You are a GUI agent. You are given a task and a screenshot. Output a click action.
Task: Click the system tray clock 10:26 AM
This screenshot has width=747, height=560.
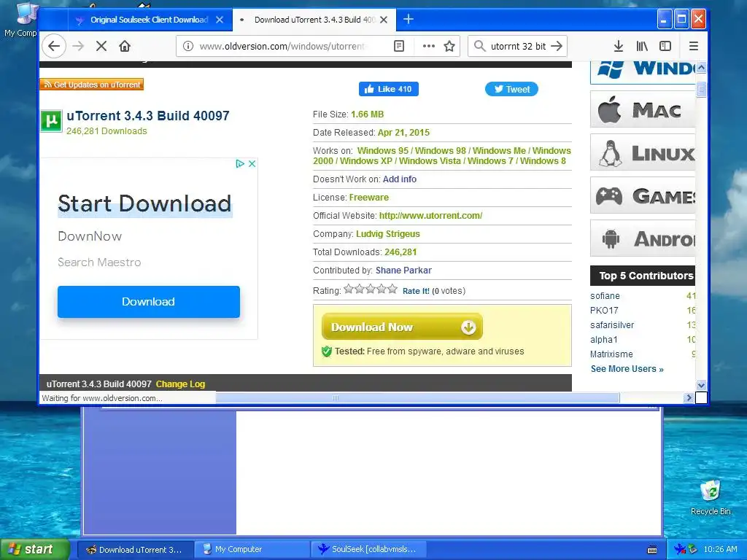coord(720,550)
